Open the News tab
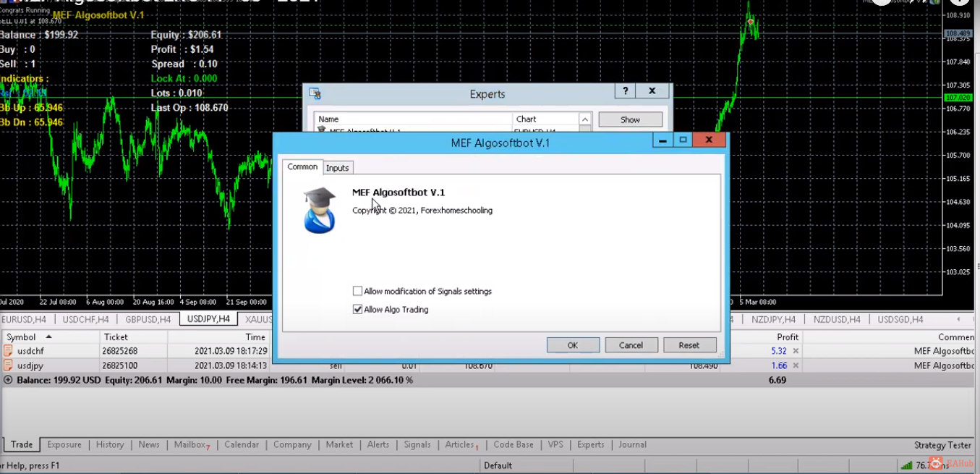The width and height of the screenshot is (980, 474). click(x=149, y=444)
